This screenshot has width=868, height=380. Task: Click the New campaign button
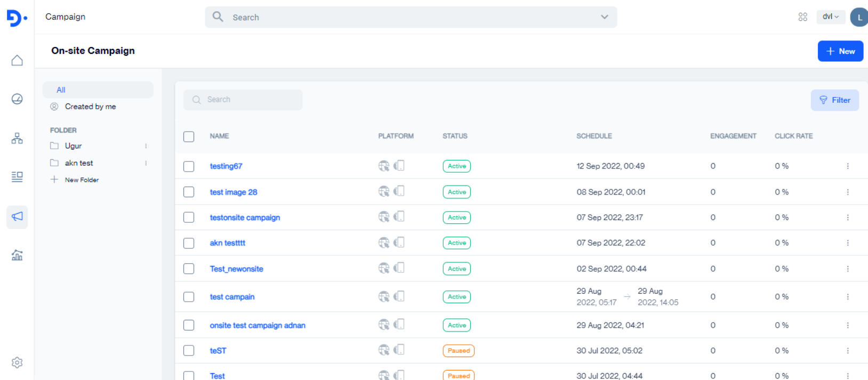[840, 51]
